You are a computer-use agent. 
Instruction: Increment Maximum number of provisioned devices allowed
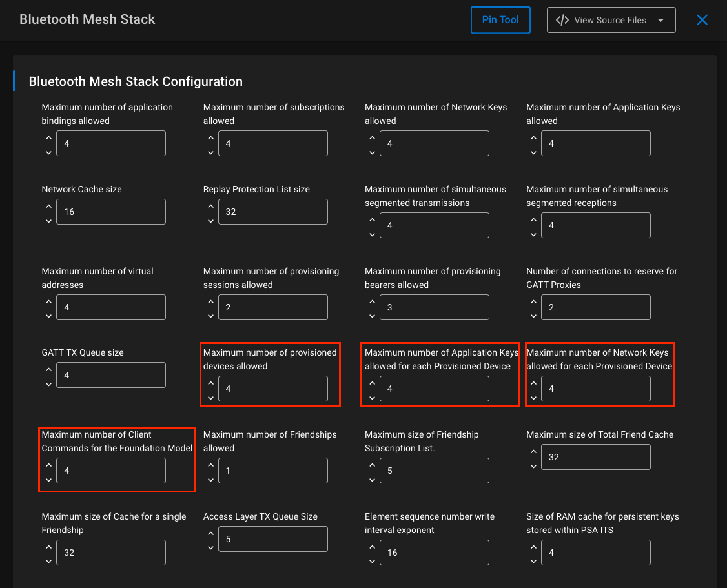click(210, 383)
